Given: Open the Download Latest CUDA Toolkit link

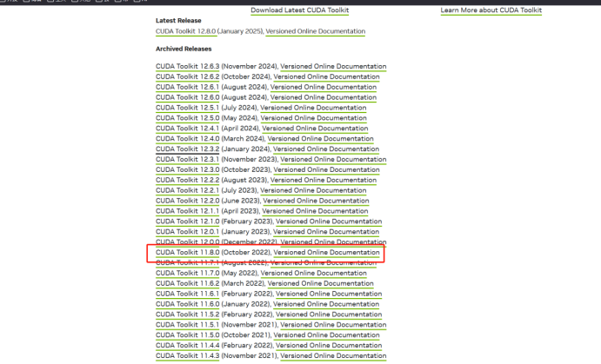Looking at the screenshot, I should 300,10.
